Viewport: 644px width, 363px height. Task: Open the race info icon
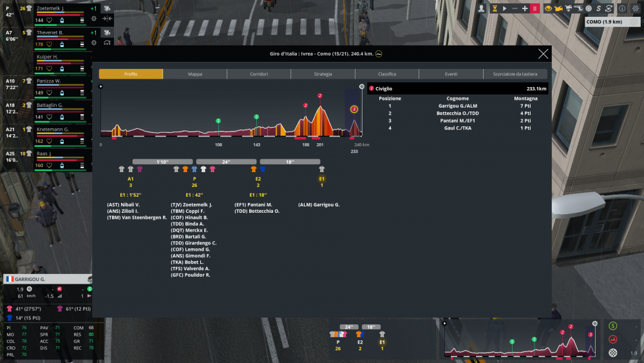622,8
